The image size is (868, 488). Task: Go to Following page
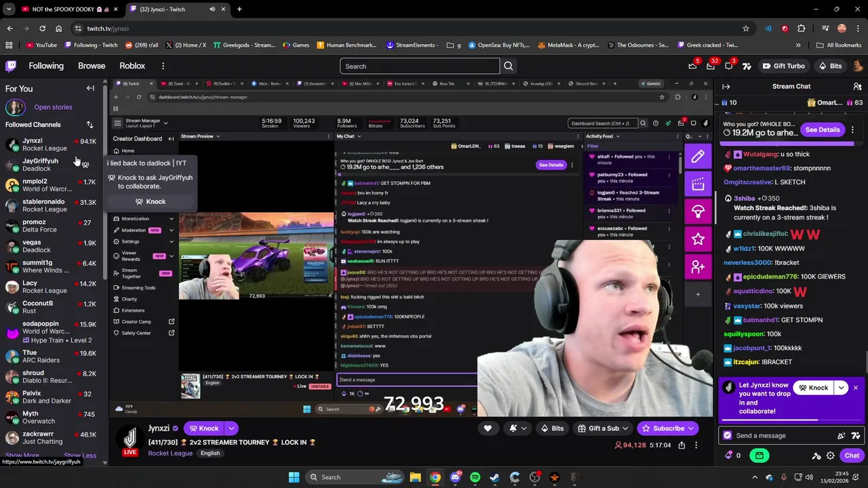pos(46,66)
